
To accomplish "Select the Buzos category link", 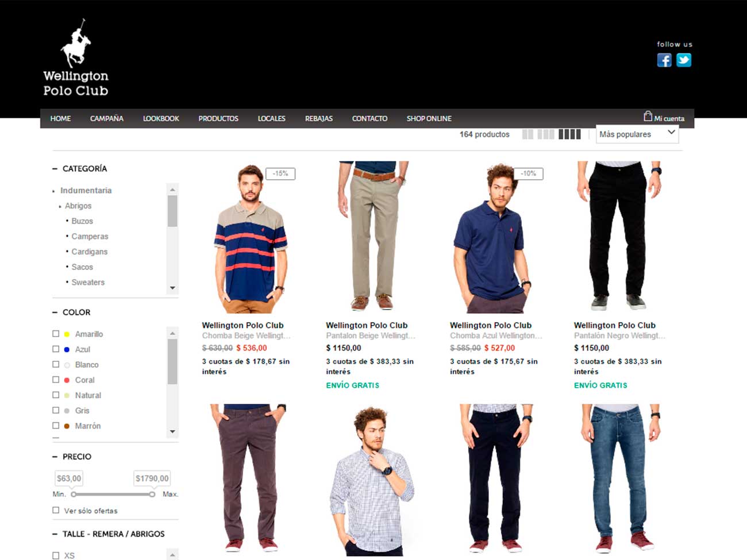I will click(x=82, y=221).
